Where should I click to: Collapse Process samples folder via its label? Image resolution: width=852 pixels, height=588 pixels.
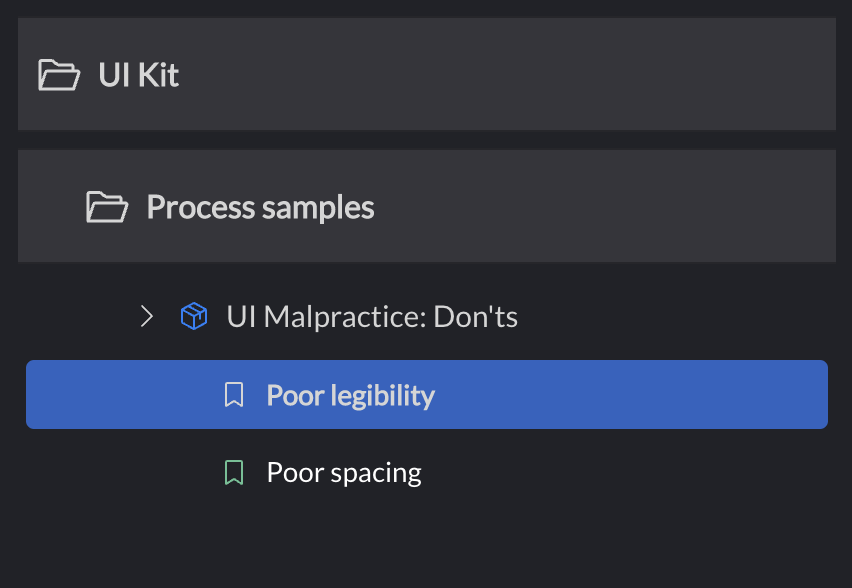pos(260,207)
